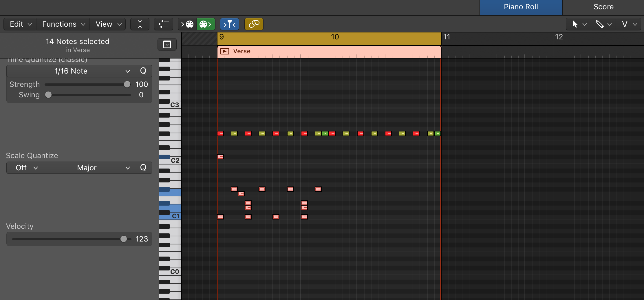
Task: Toggle the yellow Link mode chain icon
Action: tap(254, 24)
